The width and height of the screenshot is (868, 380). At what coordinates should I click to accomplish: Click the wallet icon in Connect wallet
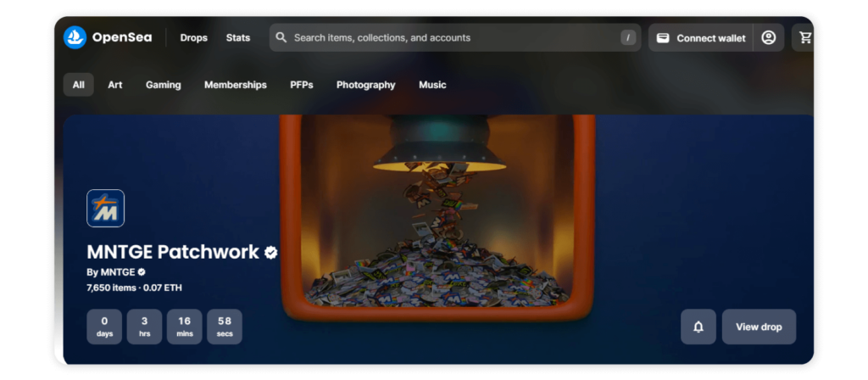pos(663,38)
